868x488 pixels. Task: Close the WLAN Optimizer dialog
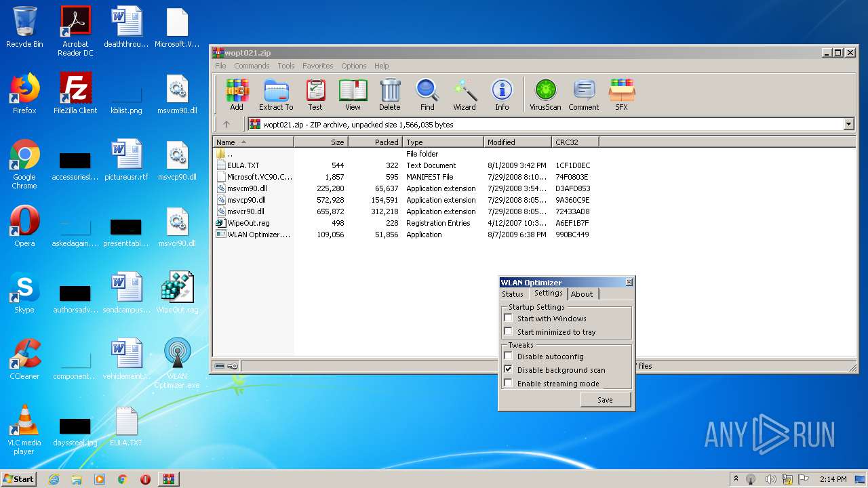tap(629, 282)
